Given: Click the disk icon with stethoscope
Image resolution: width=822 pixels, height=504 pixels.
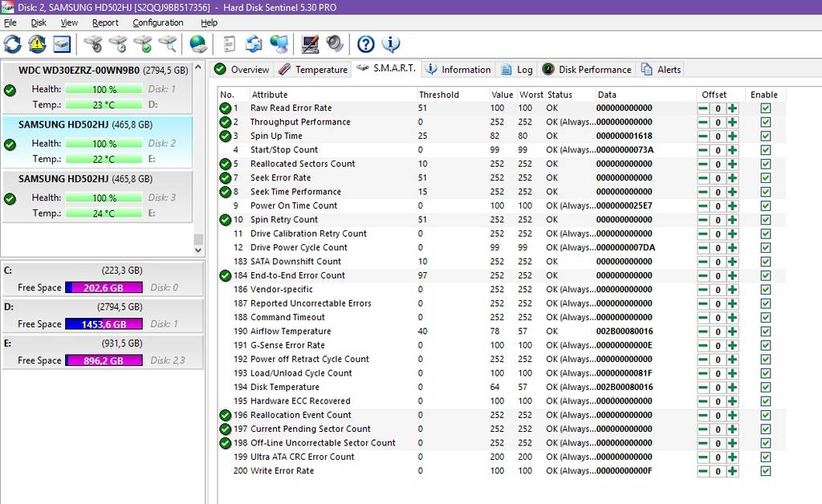Looking at the screenshot, I should coord(93,44).
